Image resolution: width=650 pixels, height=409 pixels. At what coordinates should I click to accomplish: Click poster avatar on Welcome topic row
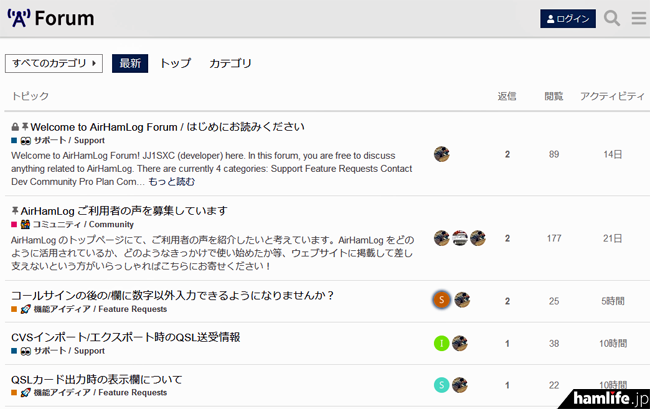pyautogui.click(x=441, y=154)
